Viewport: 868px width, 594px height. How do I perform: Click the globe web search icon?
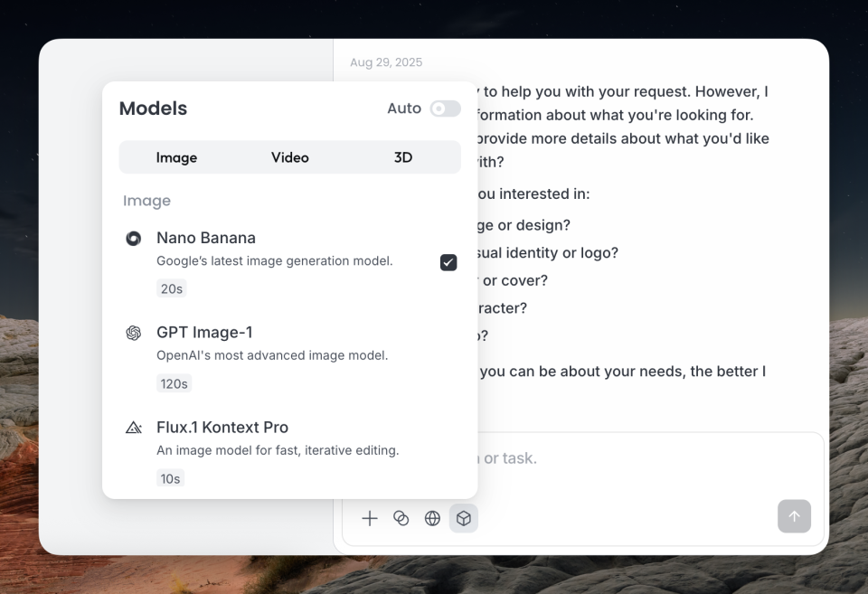pyautogui.click(x=433, y=518)
